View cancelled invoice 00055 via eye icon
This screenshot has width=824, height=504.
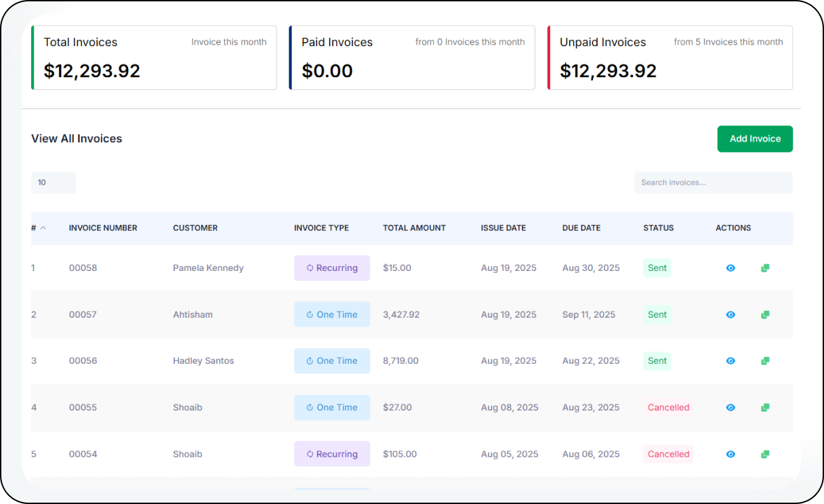[x=730, y=408]
